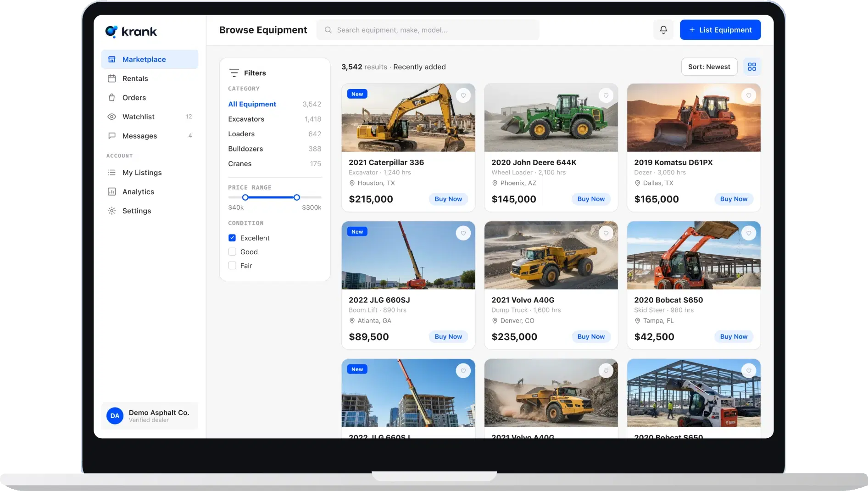Open Watchlist in sidebar
868x491 pixels.
[x=150, y=117]
